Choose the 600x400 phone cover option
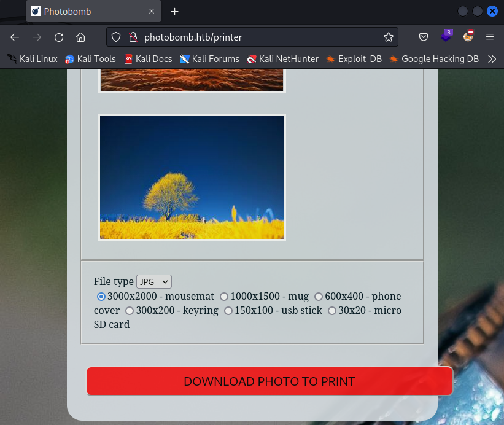 pos(319,297)
